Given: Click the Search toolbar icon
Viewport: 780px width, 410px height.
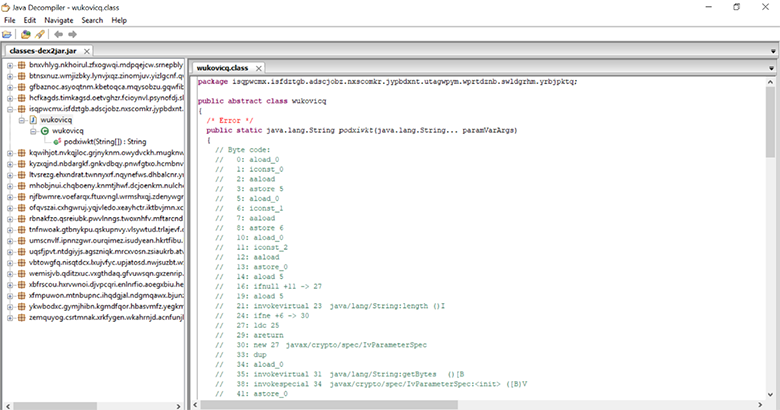Looking at the screenshot, I should (40, 34).
